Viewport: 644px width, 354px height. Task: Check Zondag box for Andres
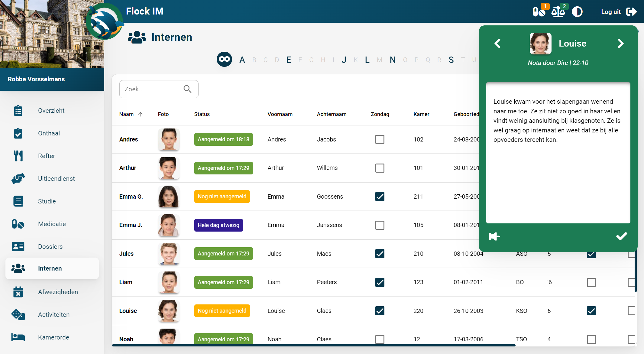[380, 139]
